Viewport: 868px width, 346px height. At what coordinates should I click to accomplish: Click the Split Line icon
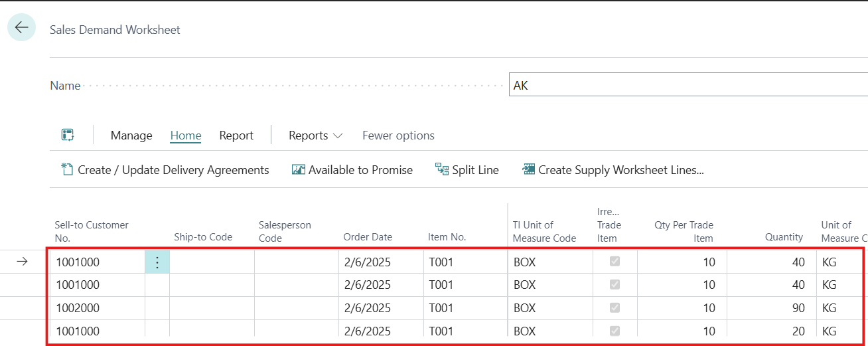pyautogui.click(x=442, y=170)
